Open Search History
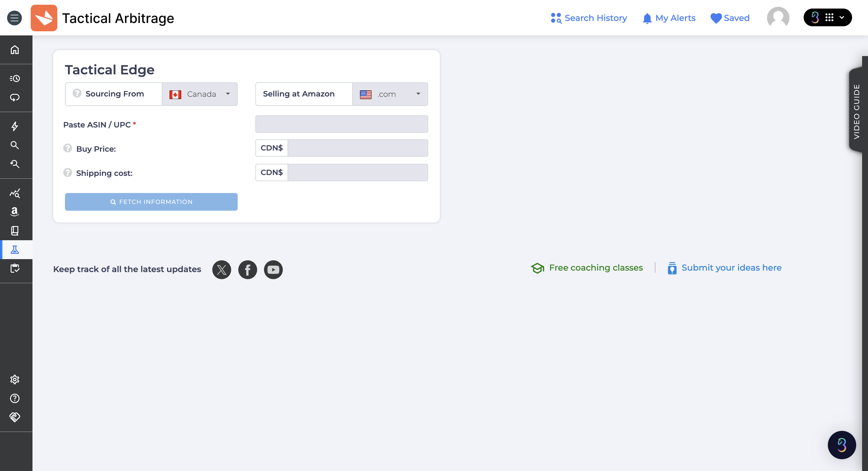Screen dimensions: 868x471 tap(589, 18)
